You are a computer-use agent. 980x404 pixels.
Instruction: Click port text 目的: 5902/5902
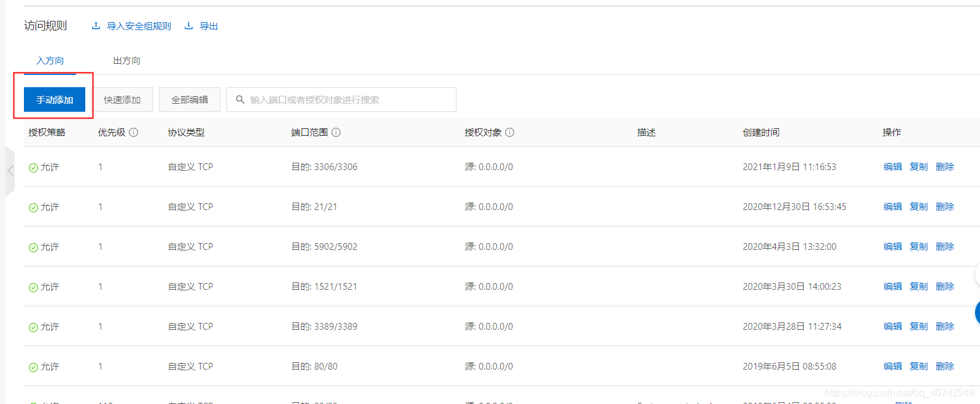pyautogui.click(x=324, y=246)
